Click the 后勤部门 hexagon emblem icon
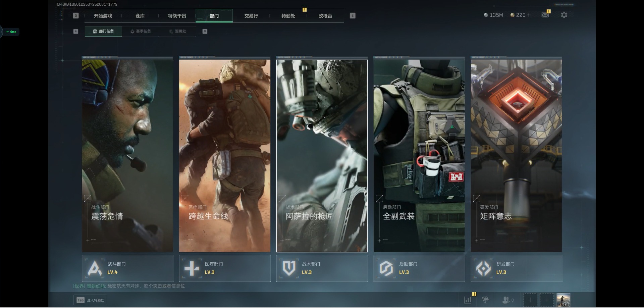This screenshot has height=308, width=644. pos(386,268)
